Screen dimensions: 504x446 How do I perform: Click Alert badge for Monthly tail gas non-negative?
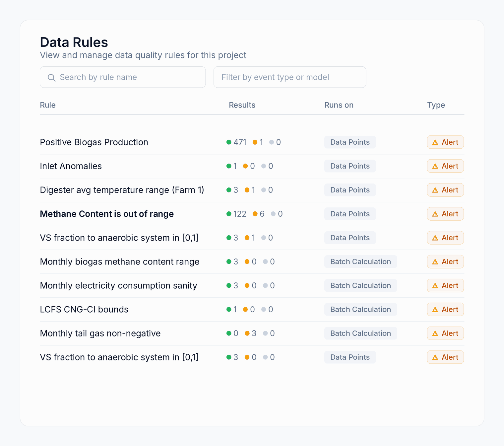[x=445, y=333]
